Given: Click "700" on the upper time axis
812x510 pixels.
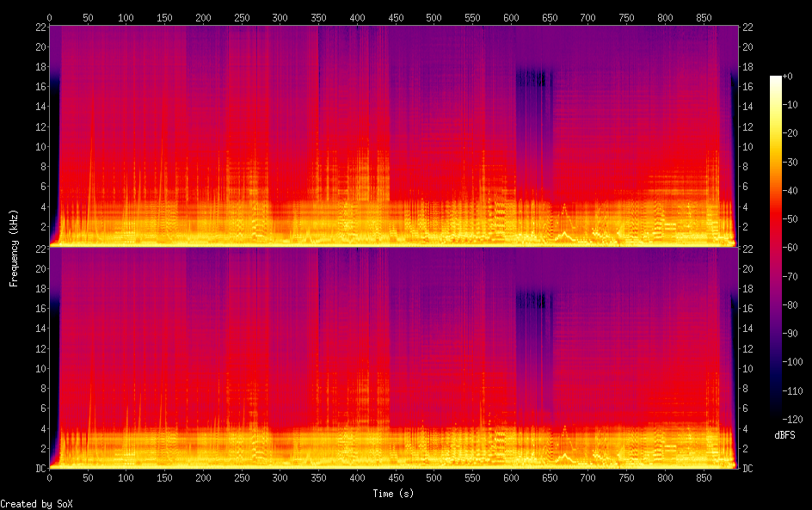Looking at the screenshot, I should click(x=587, y=17).
